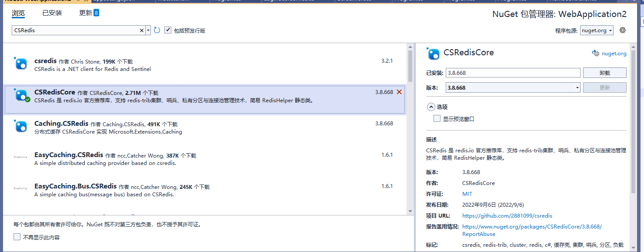Click the globe icon beside nuget.org

pos(595,53)
